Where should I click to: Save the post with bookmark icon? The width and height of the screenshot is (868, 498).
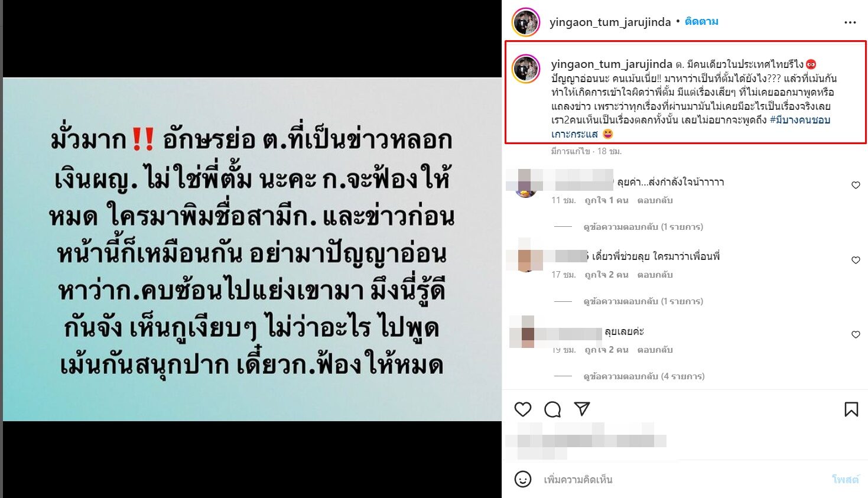851,409
